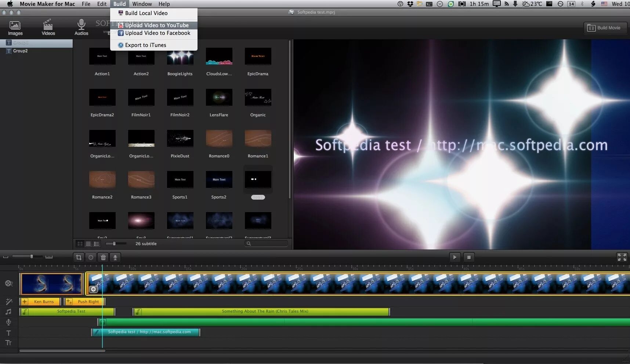Open the Window menu
Screen dimensions: 630x364
(x=142, y=4)
